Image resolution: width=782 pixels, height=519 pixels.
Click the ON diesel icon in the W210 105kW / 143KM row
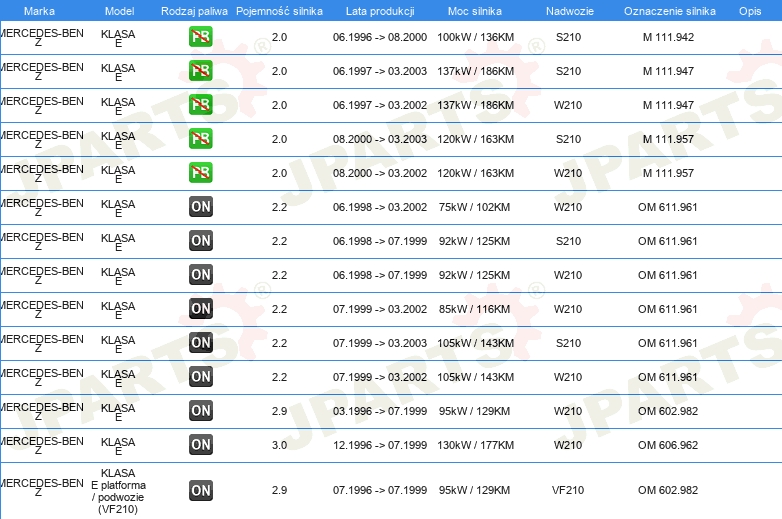pyautogui.click(x=201, y=376)
